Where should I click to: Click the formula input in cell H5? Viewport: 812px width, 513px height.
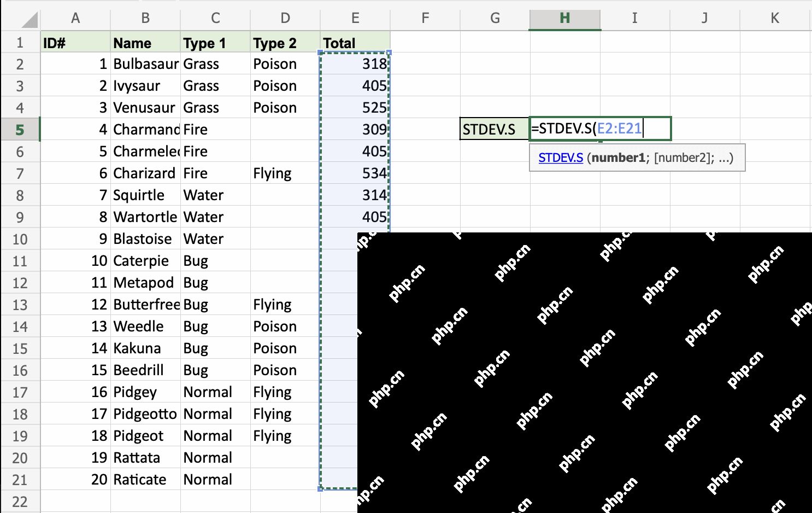tap(600, 129)
